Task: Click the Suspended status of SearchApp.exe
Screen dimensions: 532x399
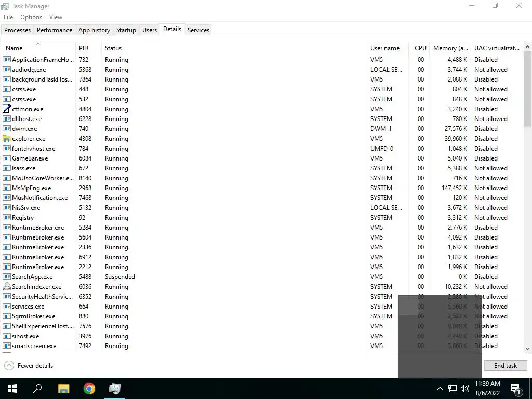Action: coord(120,277)
